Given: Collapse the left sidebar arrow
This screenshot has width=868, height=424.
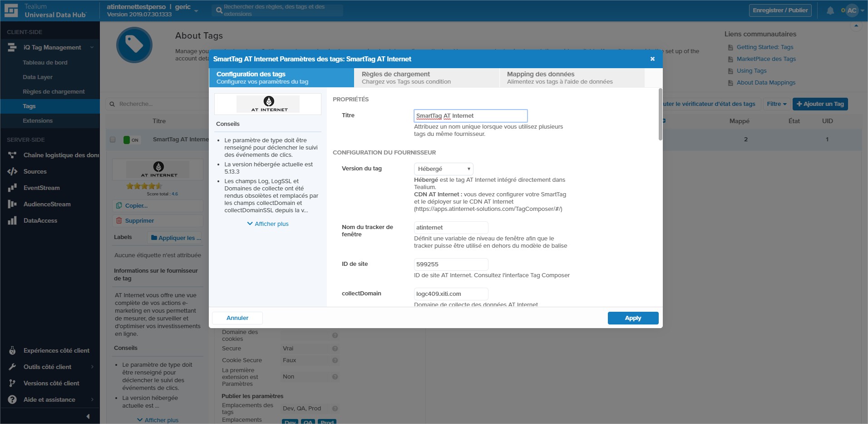Looking at the screenshot, I should click(88, 416).
